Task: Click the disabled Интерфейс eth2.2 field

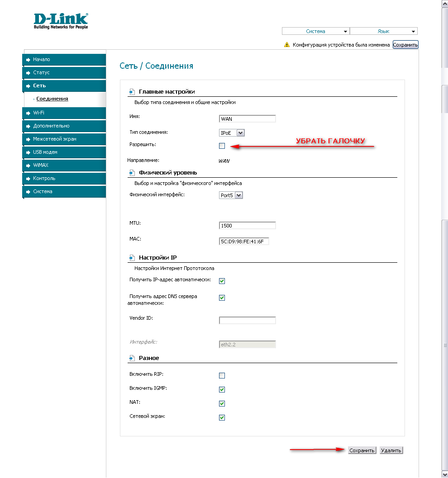Action: (x=248, y=345)
